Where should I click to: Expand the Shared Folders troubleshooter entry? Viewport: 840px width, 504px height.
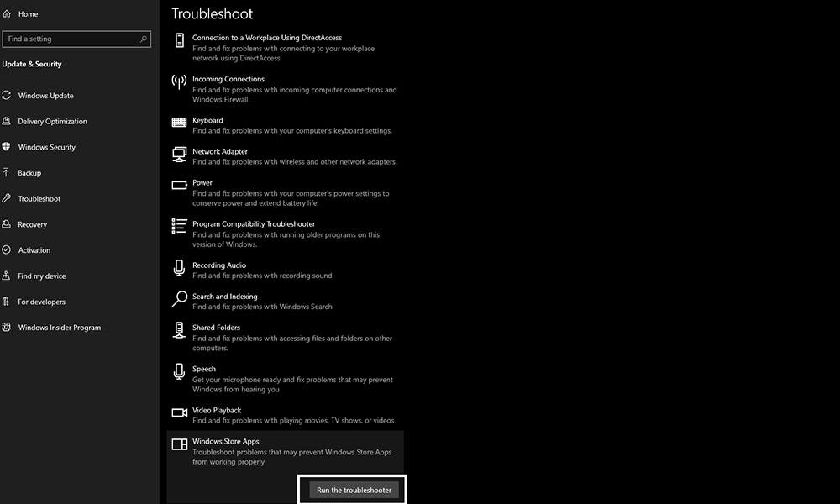[x=285, y=338]
